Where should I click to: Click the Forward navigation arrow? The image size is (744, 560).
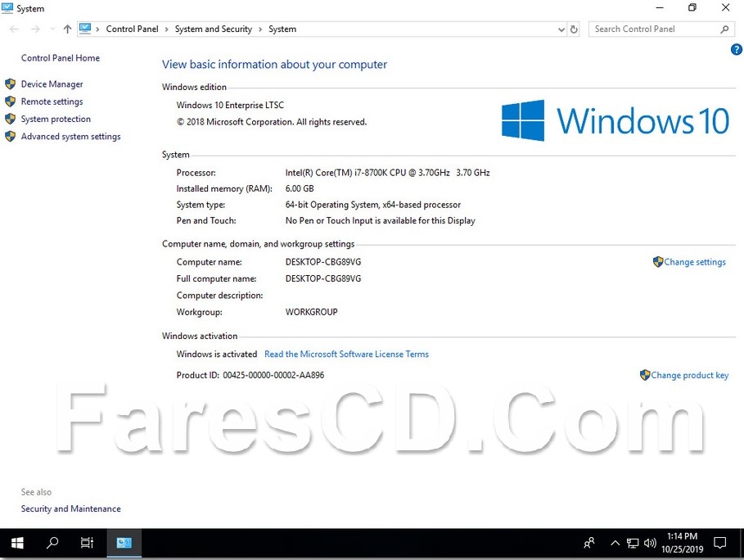pyautogui.click(x=35, y=29)
